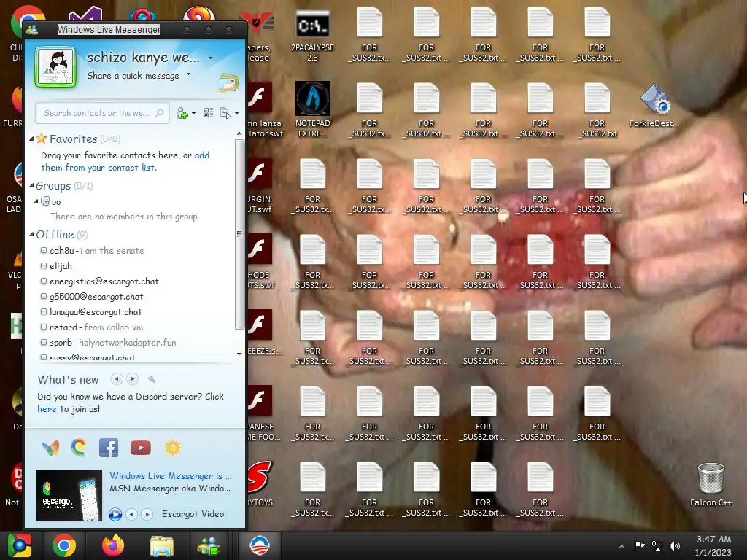The image size is (747, 560).
Task: Open the Add contact dropdown arrow
Action: pyautogui.click(x=193, y=113)
